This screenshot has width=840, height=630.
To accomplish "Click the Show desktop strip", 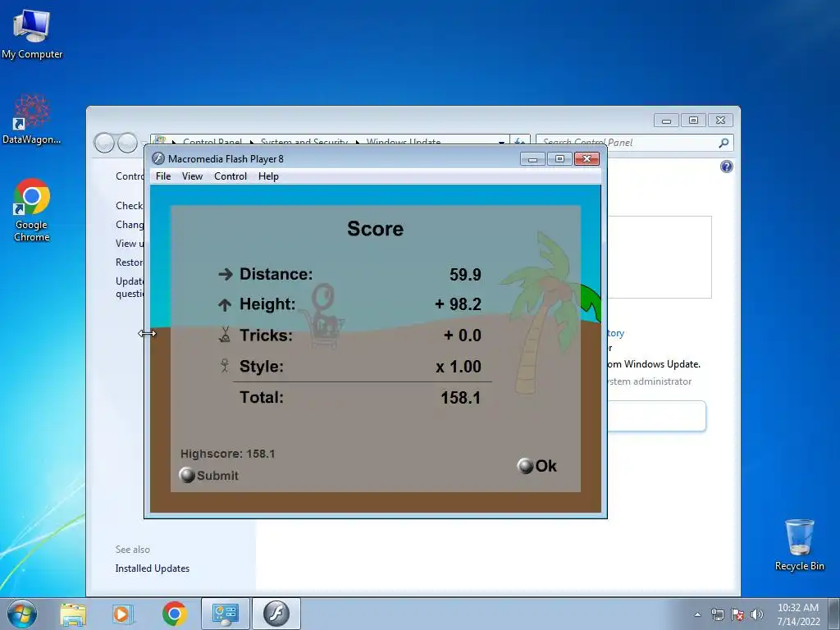I will pos(834,614).
